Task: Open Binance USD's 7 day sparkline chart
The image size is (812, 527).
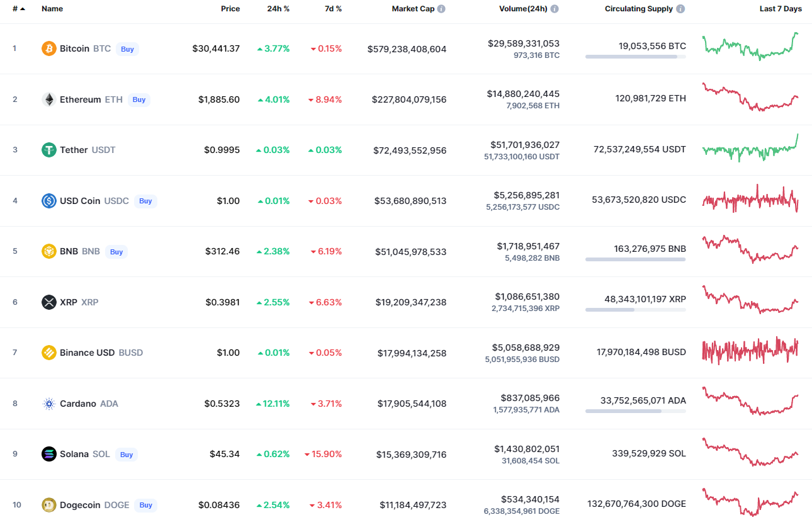Action: click(750, 350)
